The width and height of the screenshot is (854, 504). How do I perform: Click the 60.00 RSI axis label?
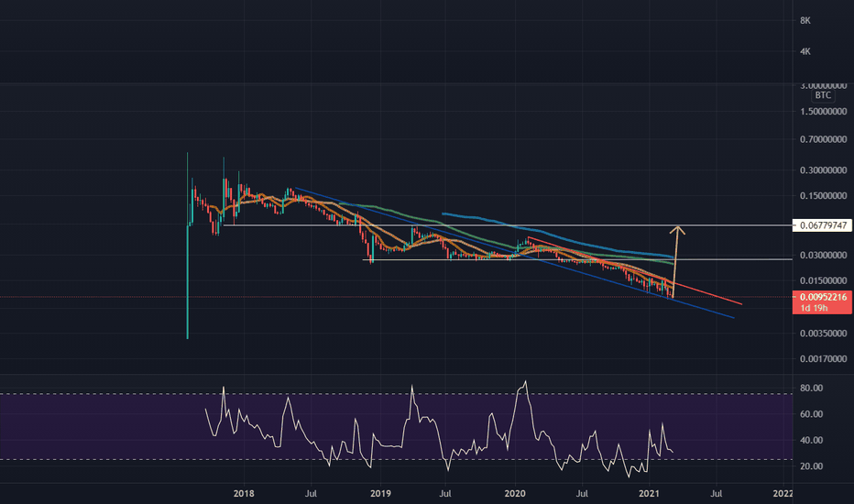click(811, 414)
